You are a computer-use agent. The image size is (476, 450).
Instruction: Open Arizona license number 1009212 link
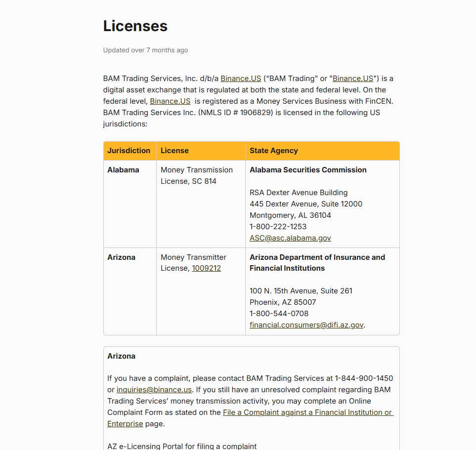206,268
